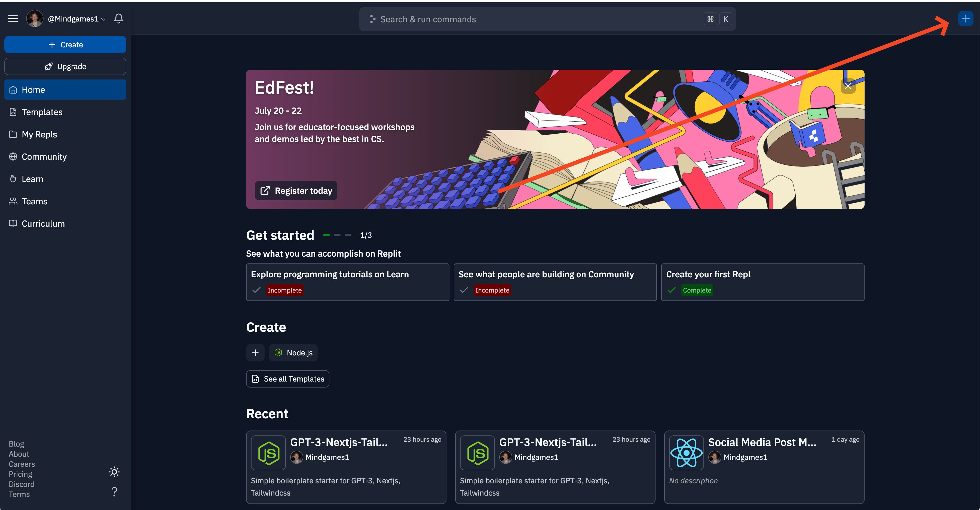Click Upgrade account option
980x510 pixels.
pos(64,66)
